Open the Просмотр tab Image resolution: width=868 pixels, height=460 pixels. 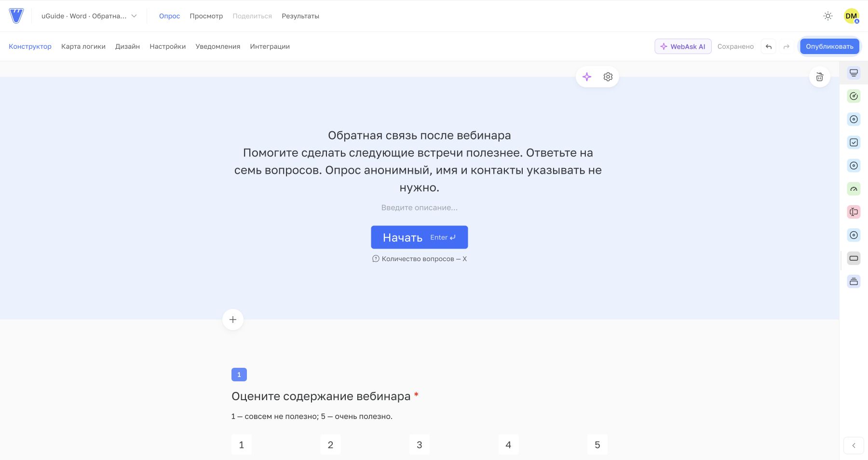(206, 16)
